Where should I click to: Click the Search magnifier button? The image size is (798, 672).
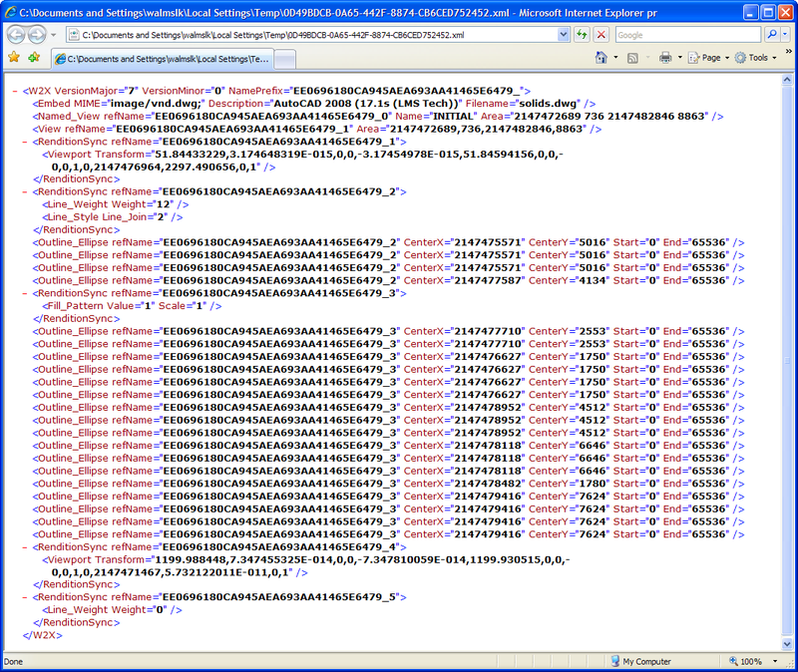point(772,34)
